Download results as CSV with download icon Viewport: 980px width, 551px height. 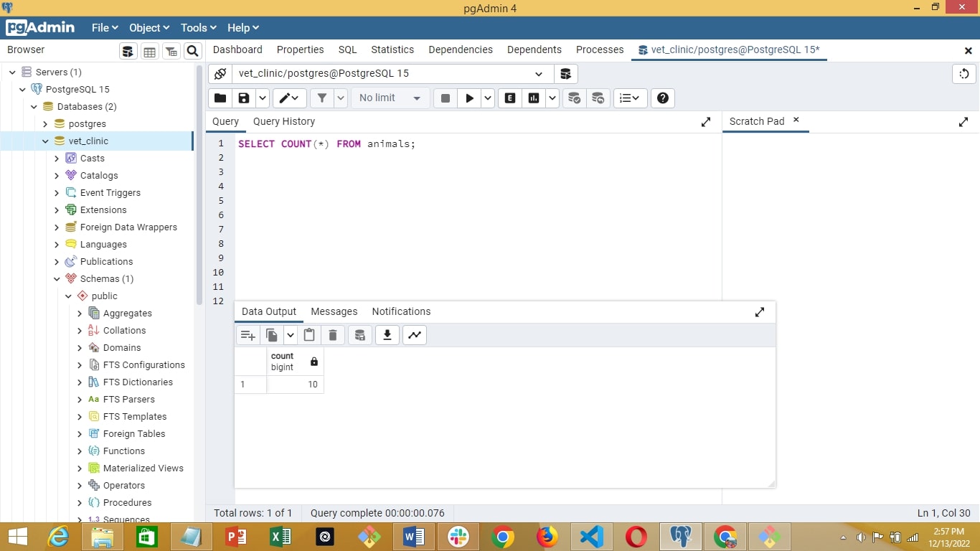pos(387,335)
